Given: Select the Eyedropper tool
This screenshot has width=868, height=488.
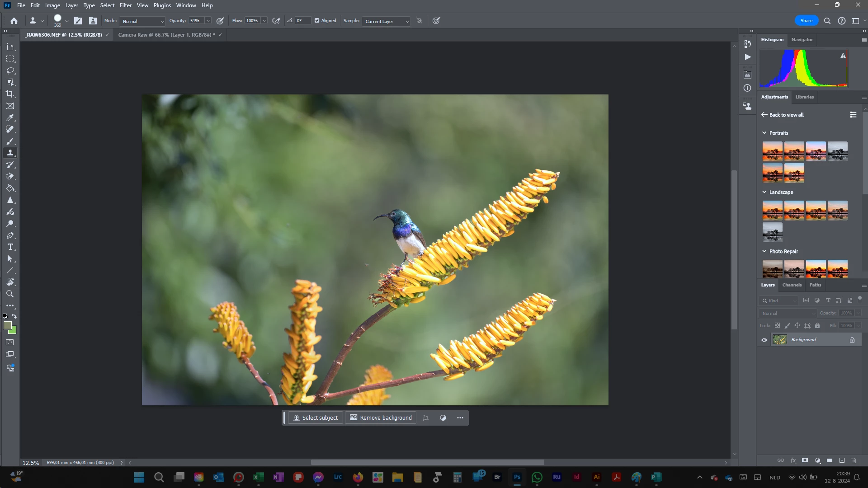Looking at the screenshot, I should point(10,117).
